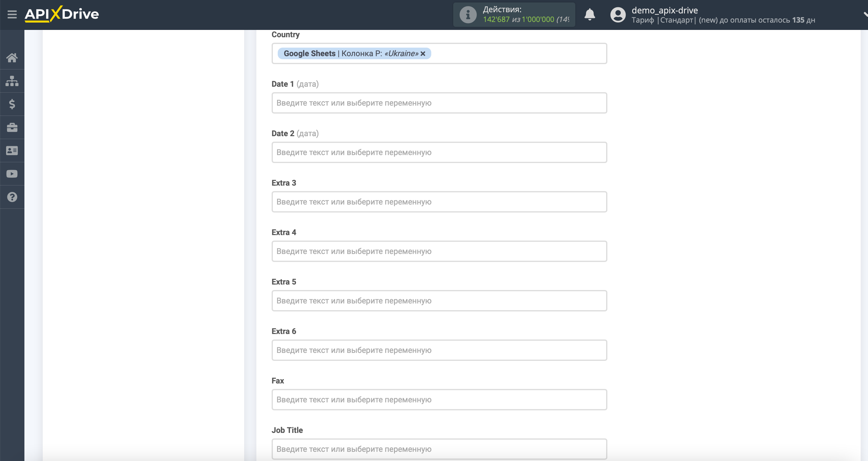Select the Extra 6 input
Screen dimensions: 868x461
[439, 350]
